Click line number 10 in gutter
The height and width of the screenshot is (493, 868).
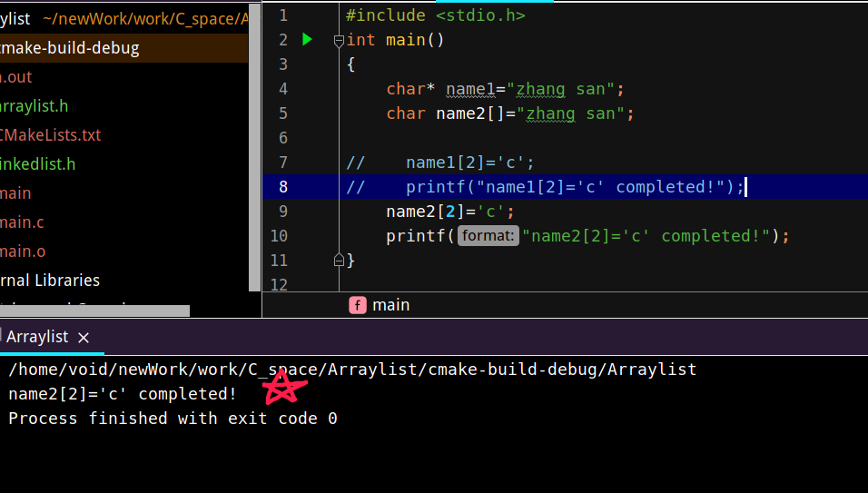pos(279,236)
